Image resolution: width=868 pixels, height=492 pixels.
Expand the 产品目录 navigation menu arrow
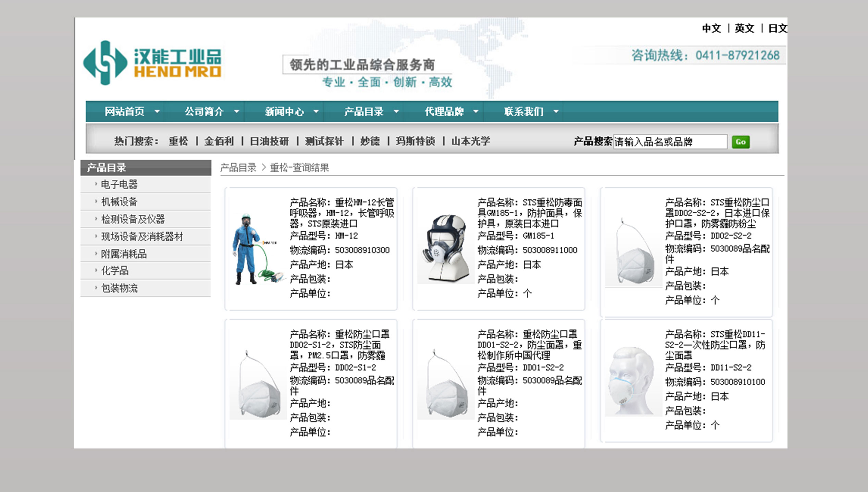tap(396, 111)
